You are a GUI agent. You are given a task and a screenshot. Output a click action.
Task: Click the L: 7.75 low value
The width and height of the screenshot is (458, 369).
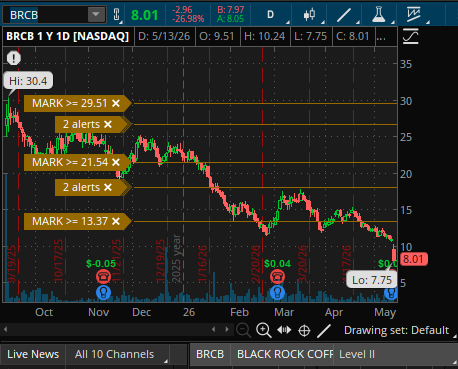(x=310, y=36)
